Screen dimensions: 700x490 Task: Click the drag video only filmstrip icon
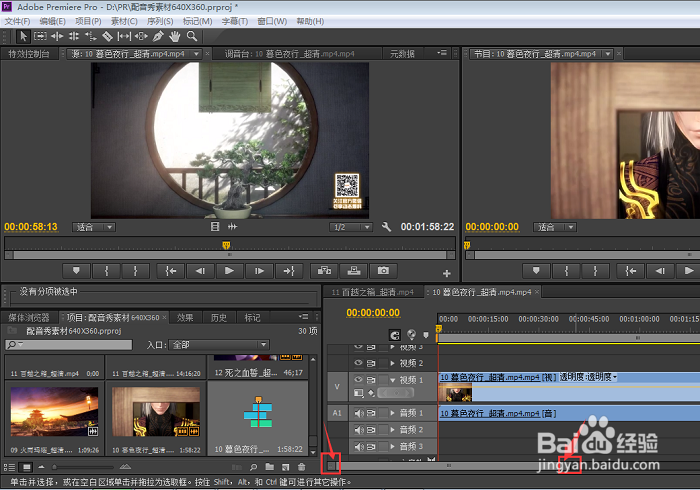coord(215,227)
